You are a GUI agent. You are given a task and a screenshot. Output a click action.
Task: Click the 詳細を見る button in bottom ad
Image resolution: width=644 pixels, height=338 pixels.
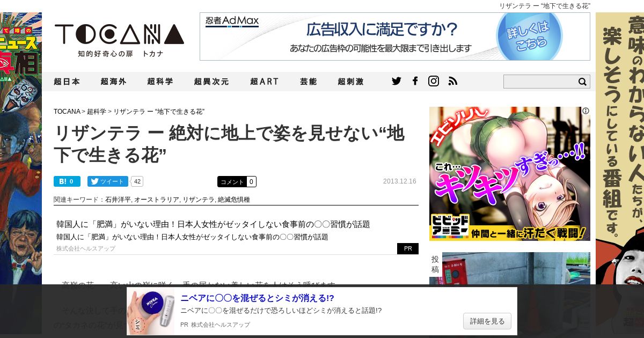coord(487,321)
